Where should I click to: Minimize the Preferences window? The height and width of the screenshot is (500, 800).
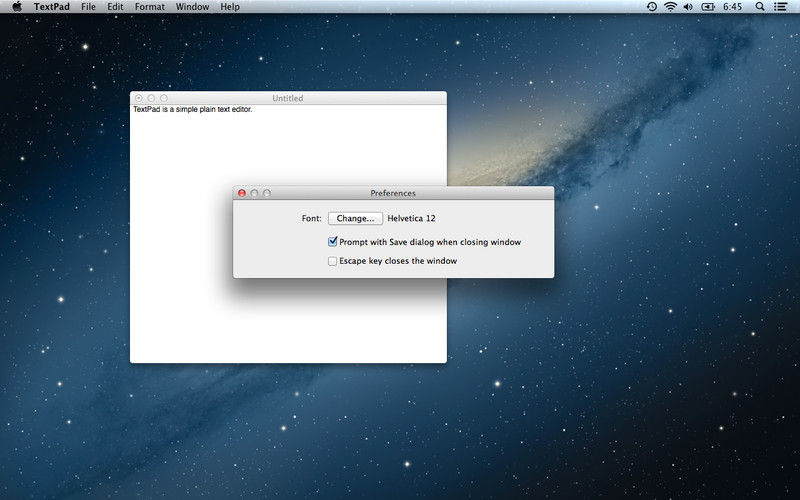(254, 193)
